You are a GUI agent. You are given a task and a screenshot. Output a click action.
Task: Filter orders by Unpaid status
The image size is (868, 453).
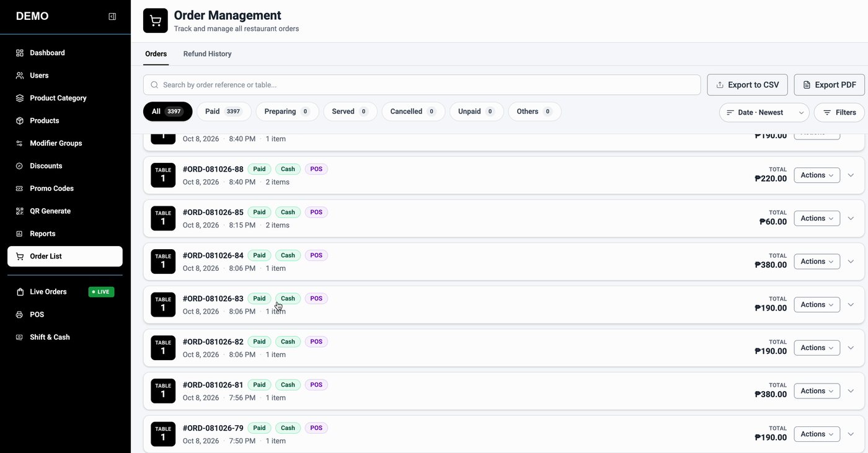click(476, 112)
